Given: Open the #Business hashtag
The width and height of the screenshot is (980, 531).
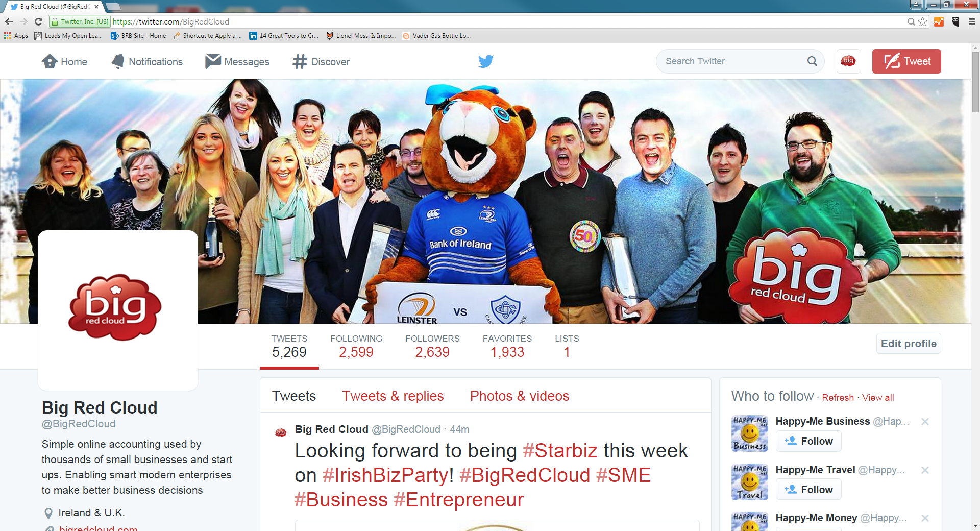Looking at the screenshot, I should point(341,500).
